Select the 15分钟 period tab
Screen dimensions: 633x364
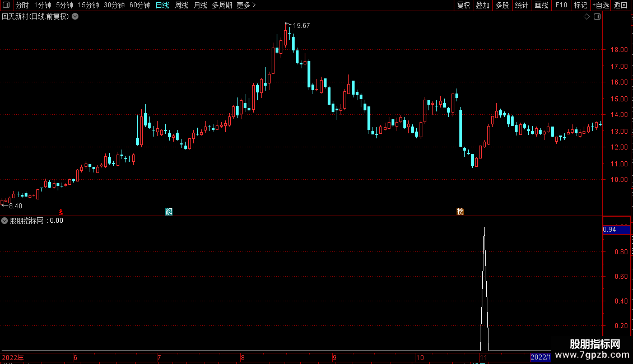pyautogui.click(x=88, y=5)
